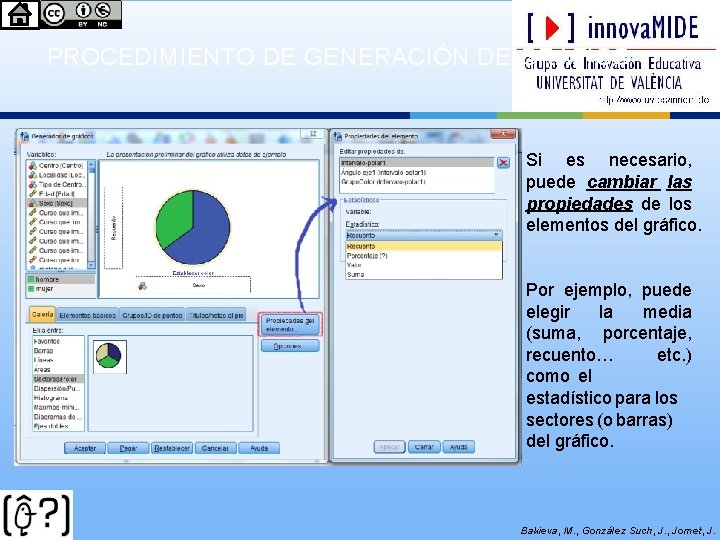Delete element with the red X button

(503, 163)
